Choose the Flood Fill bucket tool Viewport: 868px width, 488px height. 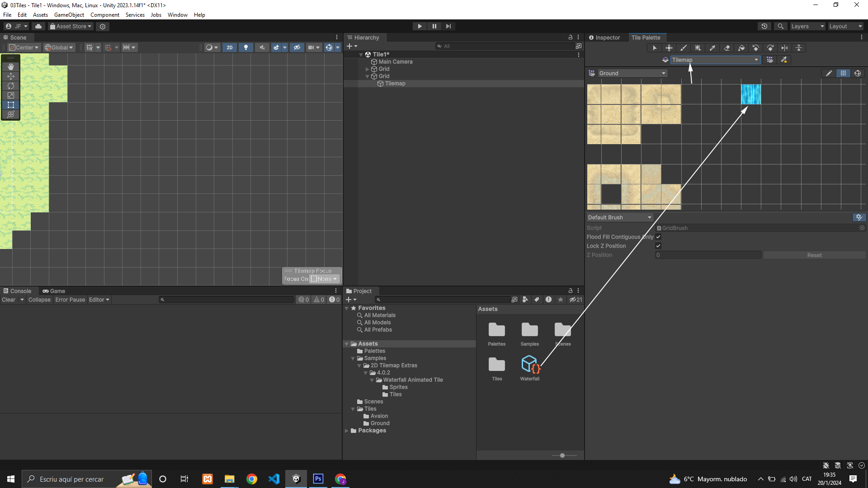click(741, 48)
